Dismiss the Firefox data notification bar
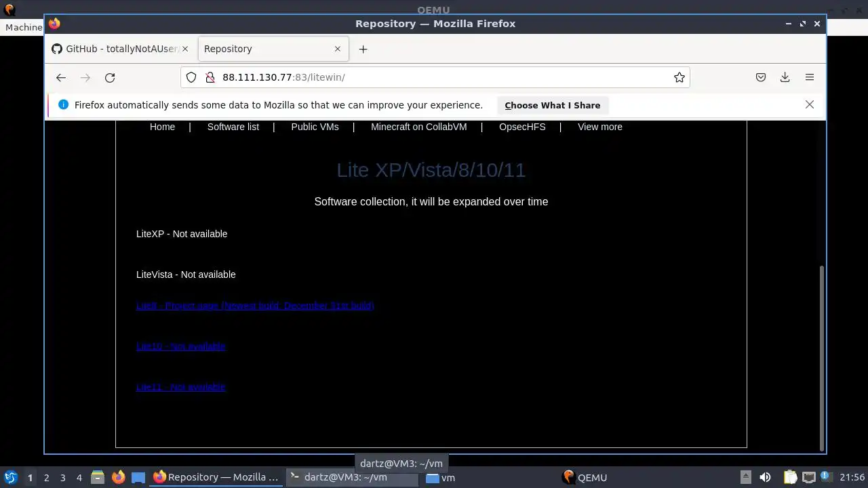 (809, 104)
